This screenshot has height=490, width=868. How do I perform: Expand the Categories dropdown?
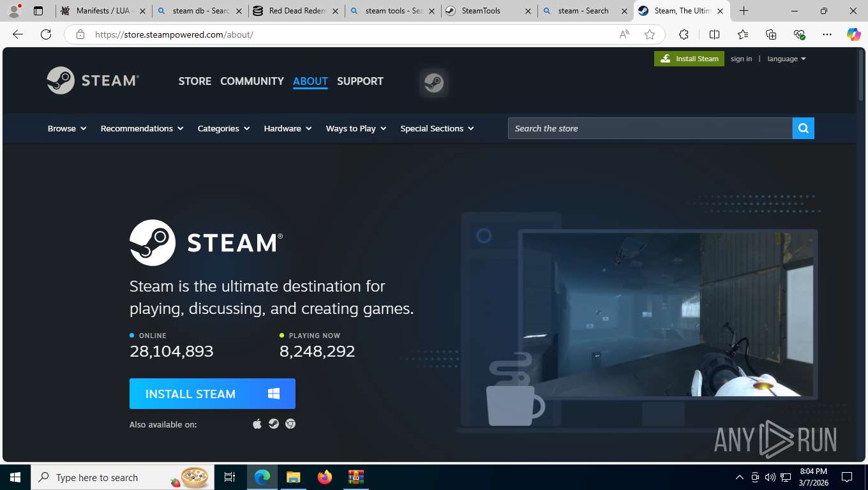point(224,128)
